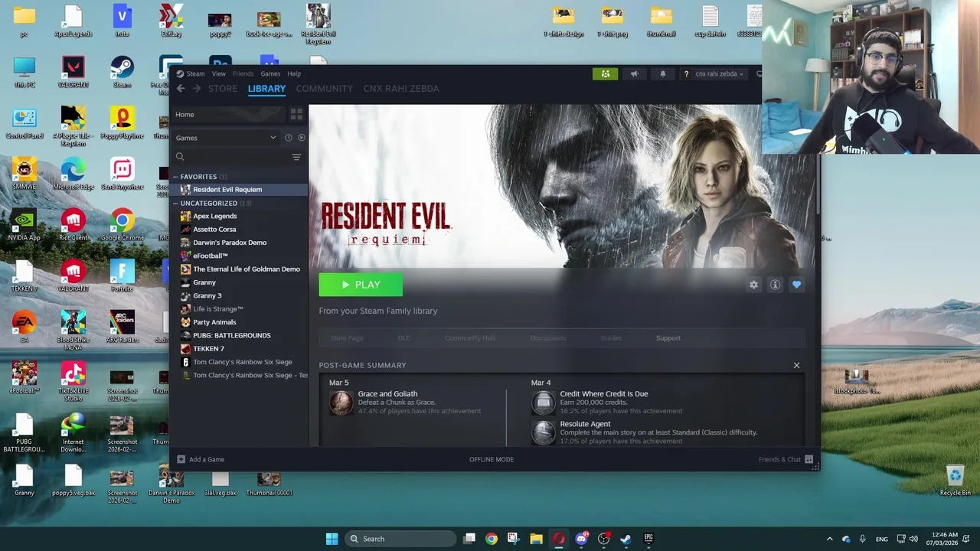Go forward with Steam's forward arrow
980x551 pixels.
(197, 89)
